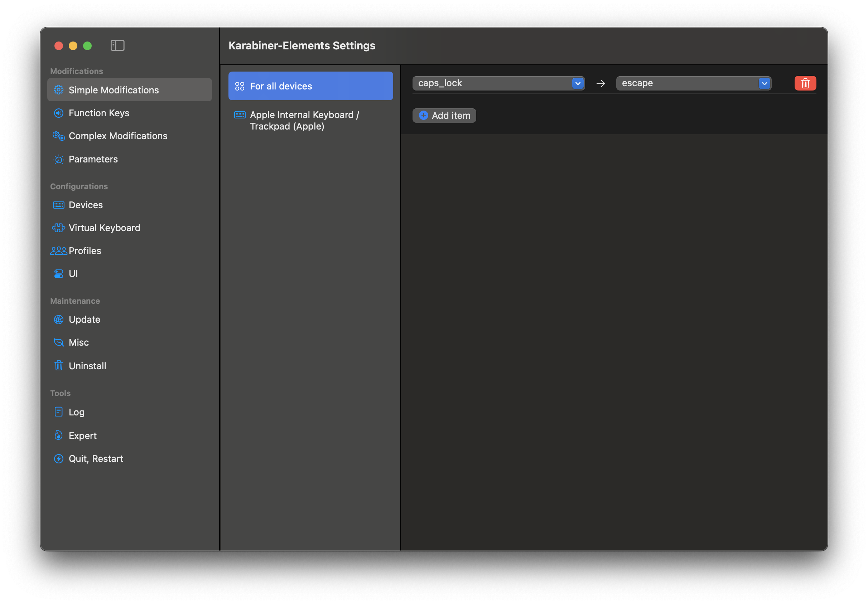The width and height of the screenshot is (868, 604).
Task: Go to the Devices configuration
Action: [x=86, y=205]
